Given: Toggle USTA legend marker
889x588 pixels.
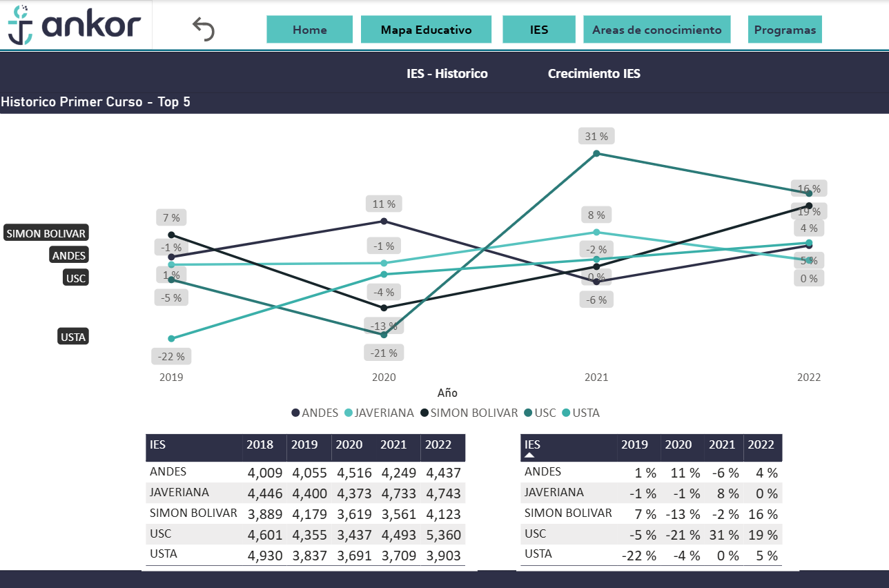Looking at the screenshot, I should (x=566, y=413).
